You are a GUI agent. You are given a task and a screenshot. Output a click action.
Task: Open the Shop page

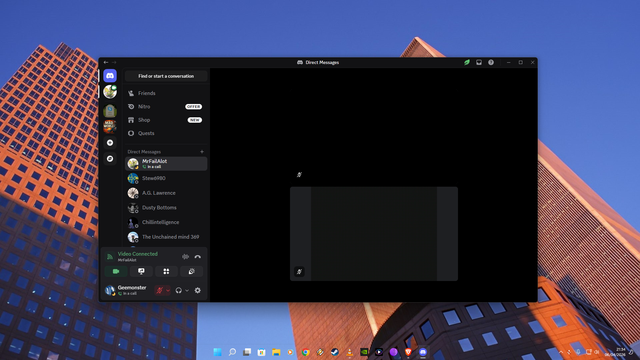166,120
